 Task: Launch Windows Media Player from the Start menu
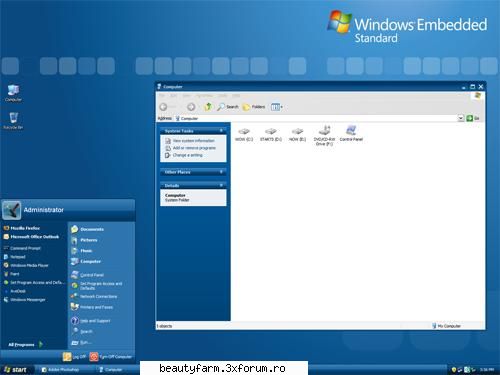tap(26, 265)
